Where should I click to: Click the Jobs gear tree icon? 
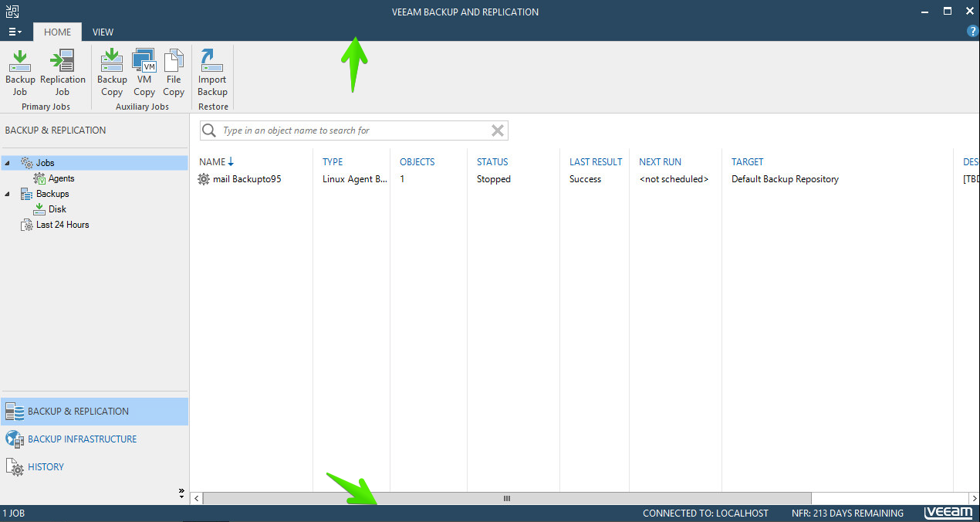27,163
